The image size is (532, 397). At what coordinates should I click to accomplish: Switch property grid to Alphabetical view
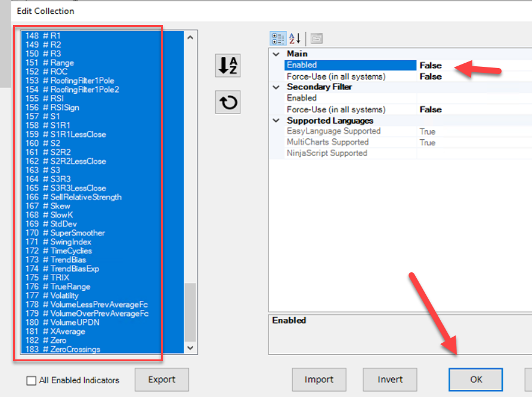point(295,39)
